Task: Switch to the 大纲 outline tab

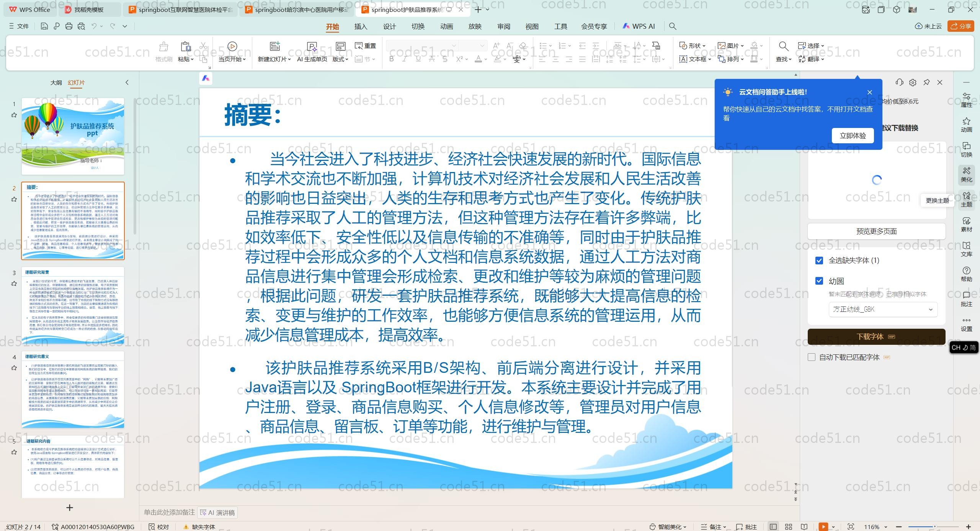Action: 56,82
